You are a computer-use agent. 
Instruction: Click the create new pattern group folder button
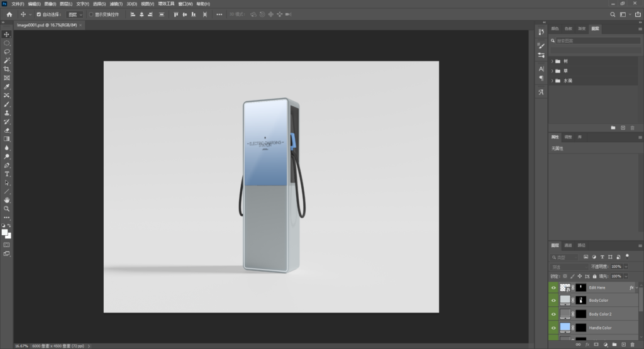coord(613,128)
